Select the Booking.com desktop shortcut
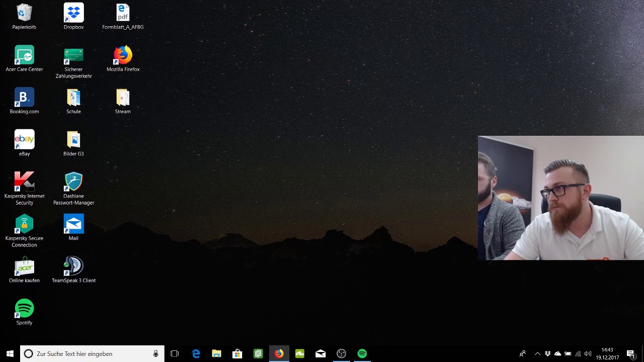Screen dimensions: 644x362 coord(24,101)
